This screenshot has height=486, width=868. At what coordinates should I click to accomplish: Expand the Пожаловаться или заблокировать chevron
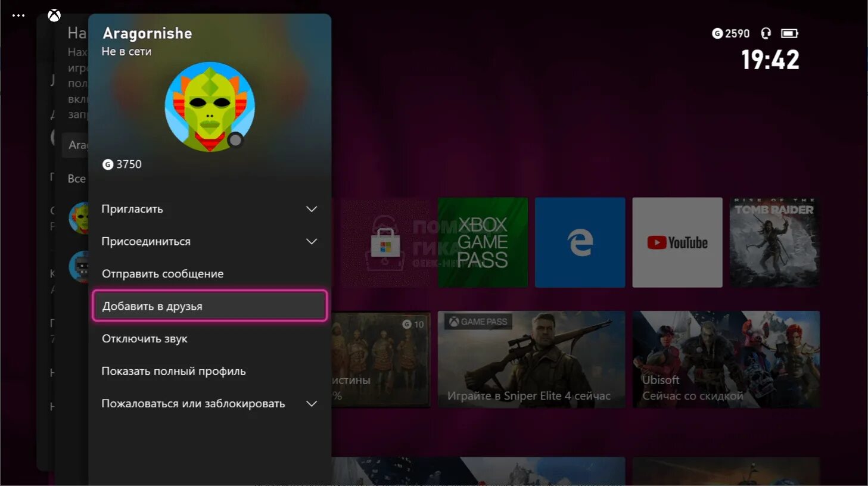pyautogui.click(x=312, y=404)
